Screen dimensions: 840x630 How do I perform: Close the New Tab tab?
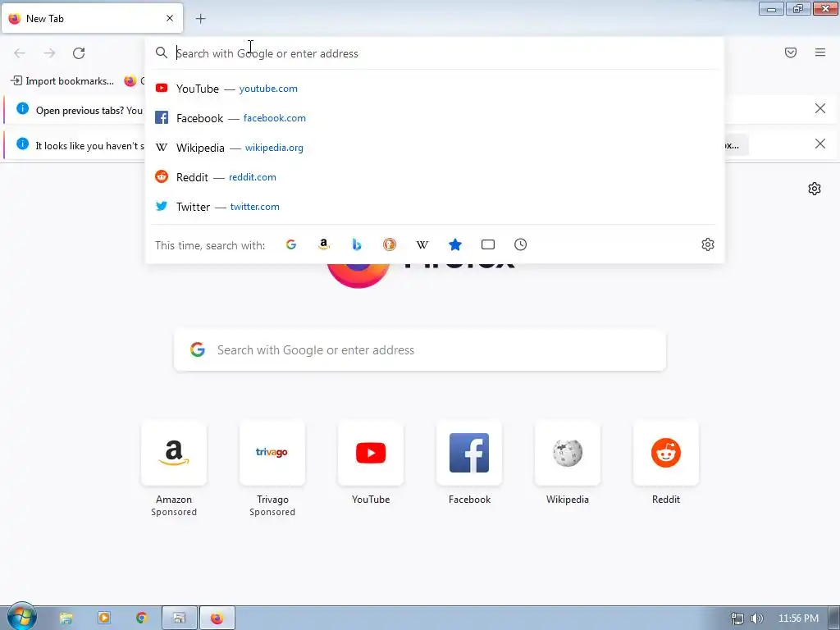(x=170, y=18)
